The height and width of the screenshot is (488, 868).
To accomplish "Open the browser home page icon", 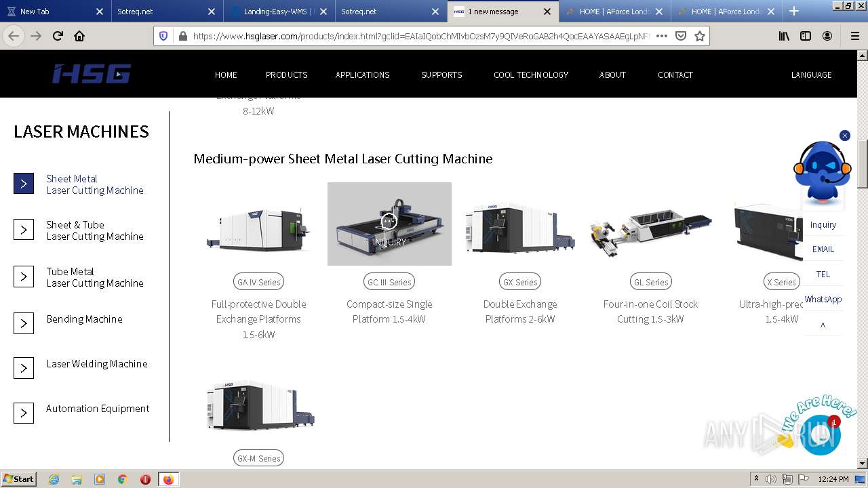I will (x=79, y=36).
